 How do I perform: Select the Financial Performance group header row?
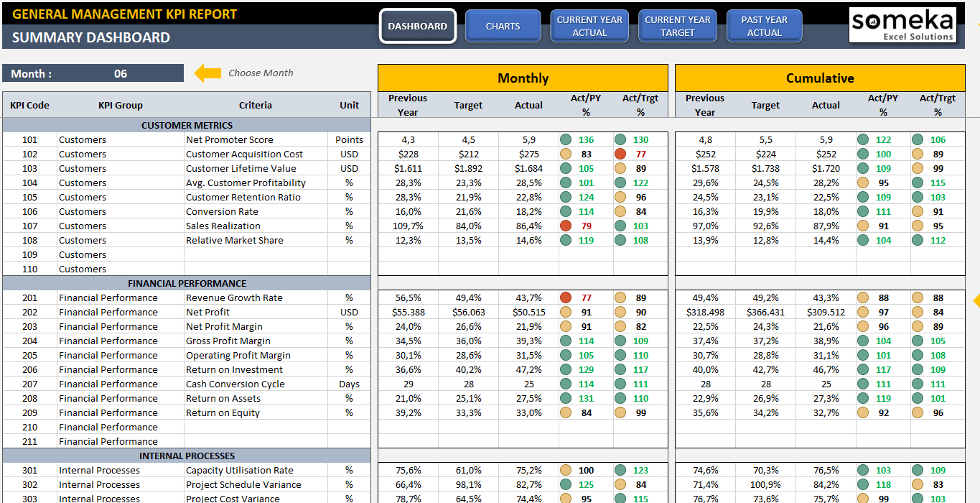(187, 283)
